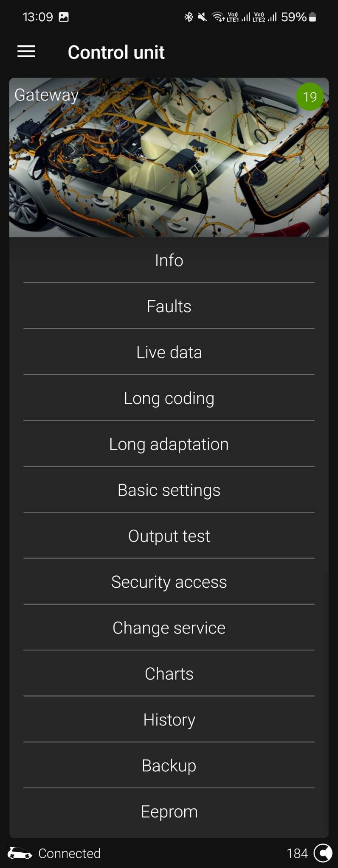Tap the green 19 control unit badge

tap(310, 97)
